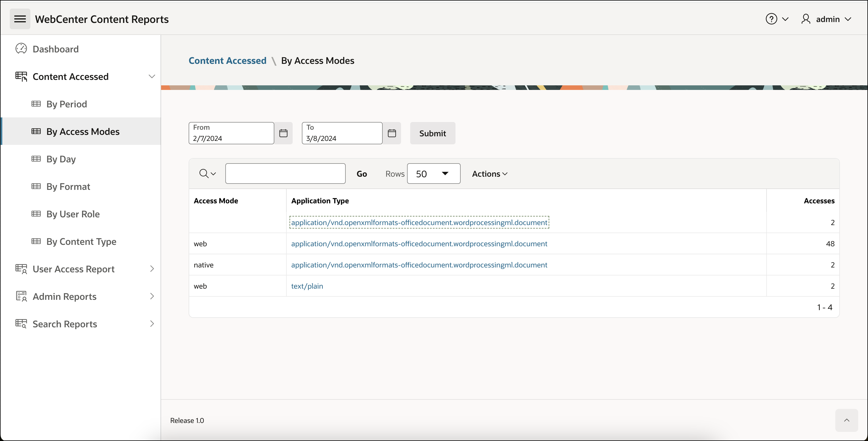868x441 pixels.
Task: Click the From date input field
Action: point(231,133)
